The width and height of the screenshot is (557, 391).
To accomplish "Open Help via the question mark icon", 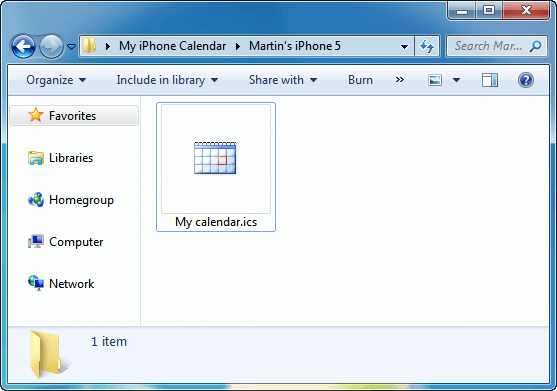I will 525,80.
